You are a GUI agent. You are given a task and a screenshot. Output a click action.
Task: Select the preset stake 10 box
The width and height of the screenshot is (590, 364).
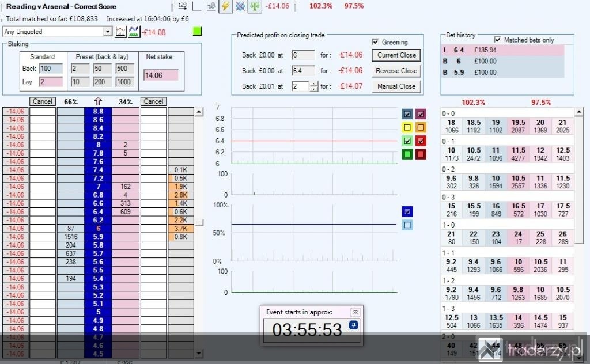click(80, 82)
